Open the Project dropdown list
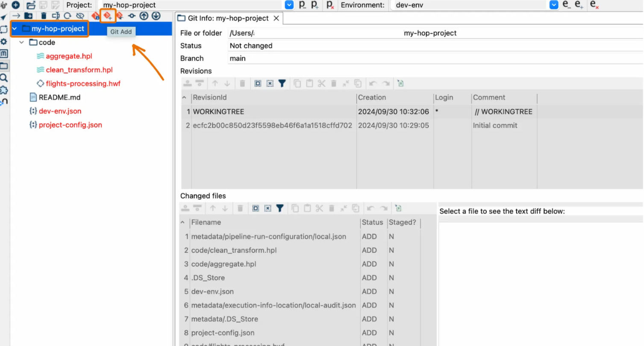 tap(289, 5)
